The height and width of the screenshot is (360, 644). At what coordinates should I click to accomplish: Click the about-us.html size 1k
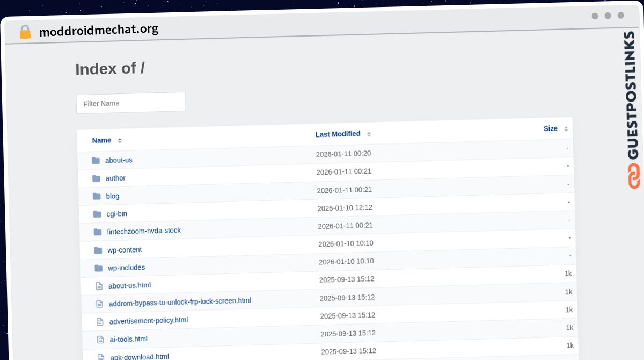tap(568, 273)
